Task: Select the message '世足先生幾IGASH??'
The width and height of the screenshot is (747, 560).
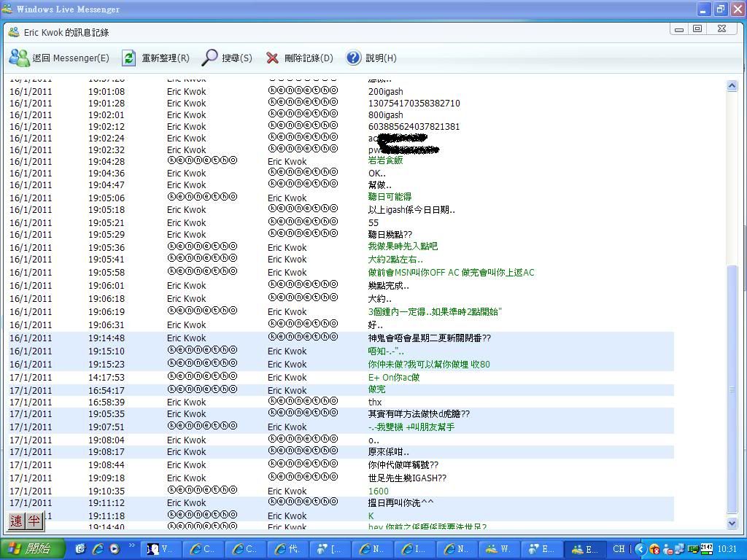Action: pyautogui.click(x=407, y=478)
